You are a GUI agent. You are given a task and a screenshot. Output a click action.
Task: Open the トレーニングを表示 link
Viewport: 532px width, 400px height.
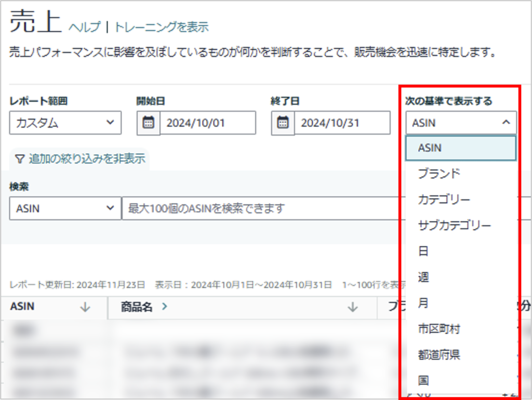[162, 27]
